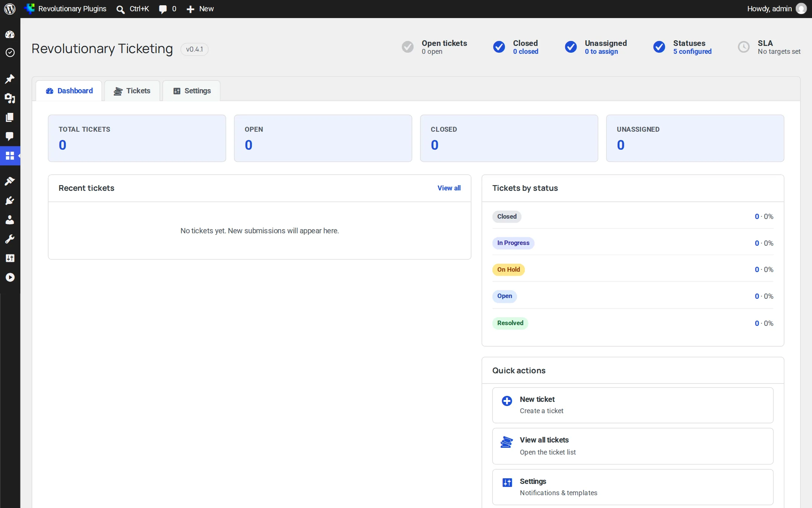The image size is (812, 508).
Task: Switch to the Tickets tab
Action: coord(132,91)
